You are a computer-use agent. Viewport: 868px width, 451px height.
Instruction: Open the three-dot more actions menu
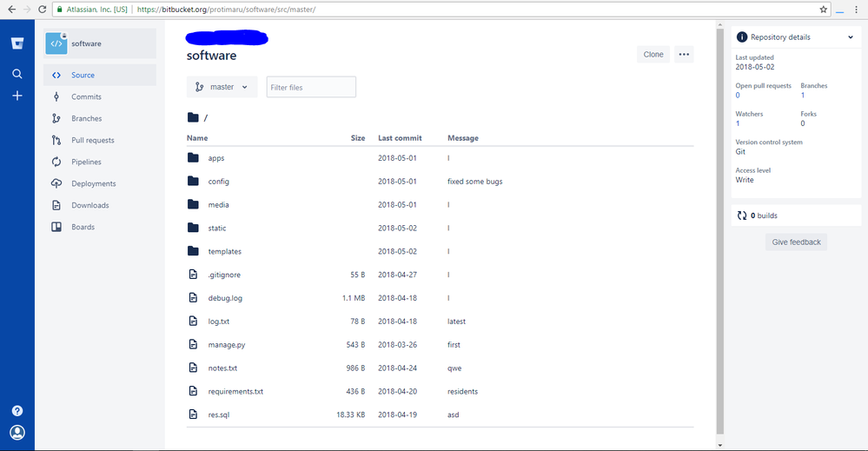tap(684, 55)
